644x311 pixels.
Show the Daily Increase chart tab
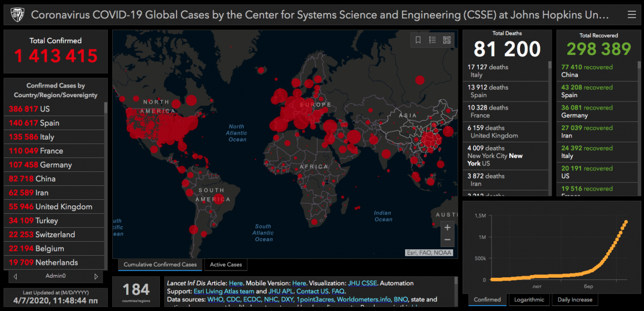(x=575, y=300)
